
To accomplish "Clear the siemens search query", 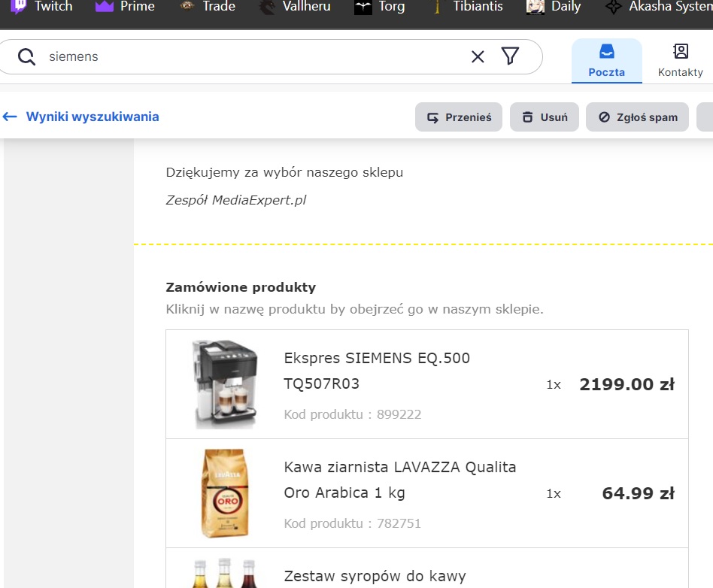I will click(x=478, y=56).
